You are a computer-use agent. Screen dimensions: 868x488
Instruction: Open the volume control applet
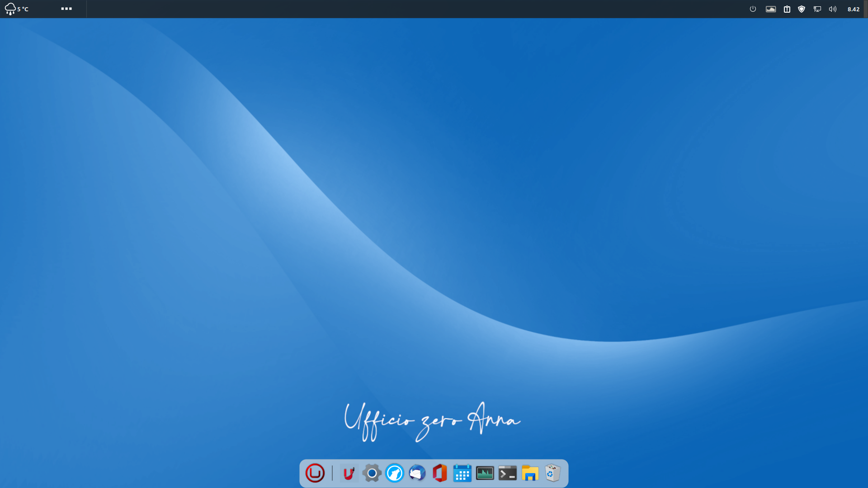[833, 9]
